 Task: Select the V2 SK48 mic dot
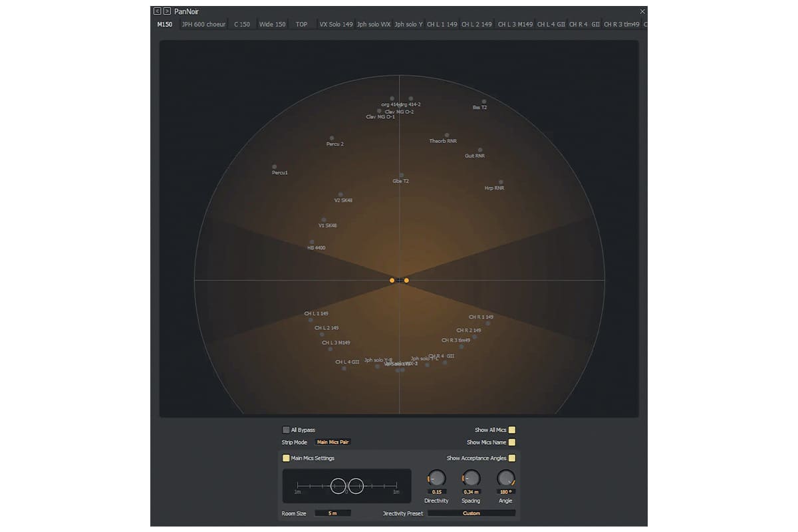pyautogui.click(x=340, y=195)
